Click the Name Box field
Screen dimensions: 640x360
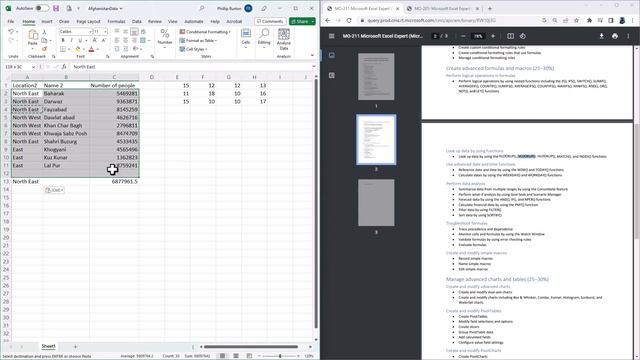point(19,67)
